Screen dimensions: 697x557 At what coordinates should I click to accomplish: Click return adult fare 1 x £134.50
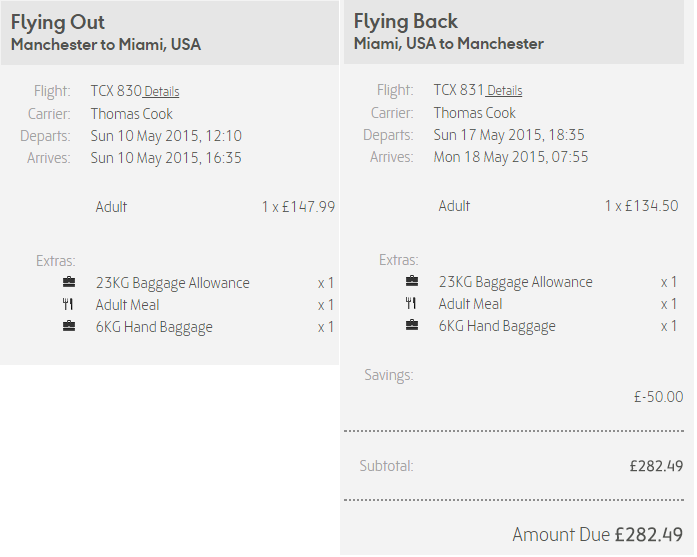point(641,206)
